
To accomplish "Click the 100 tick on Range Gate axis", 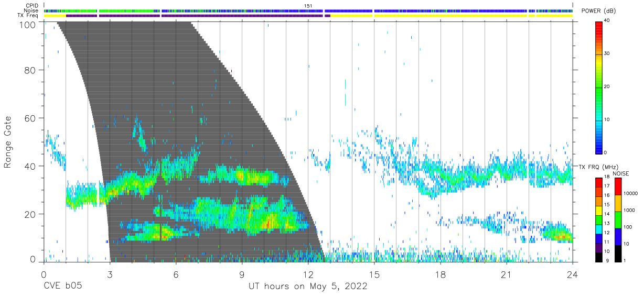I will tap(28, 24).
